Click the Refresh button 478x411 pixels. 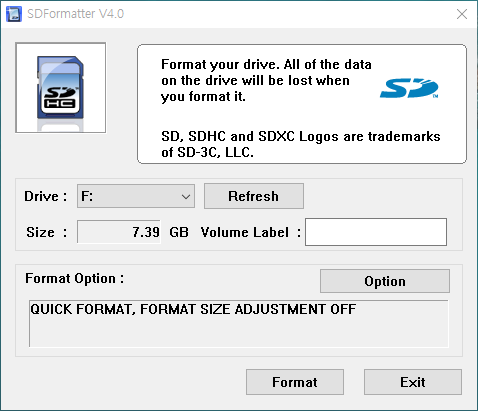[x=254, y=196]
